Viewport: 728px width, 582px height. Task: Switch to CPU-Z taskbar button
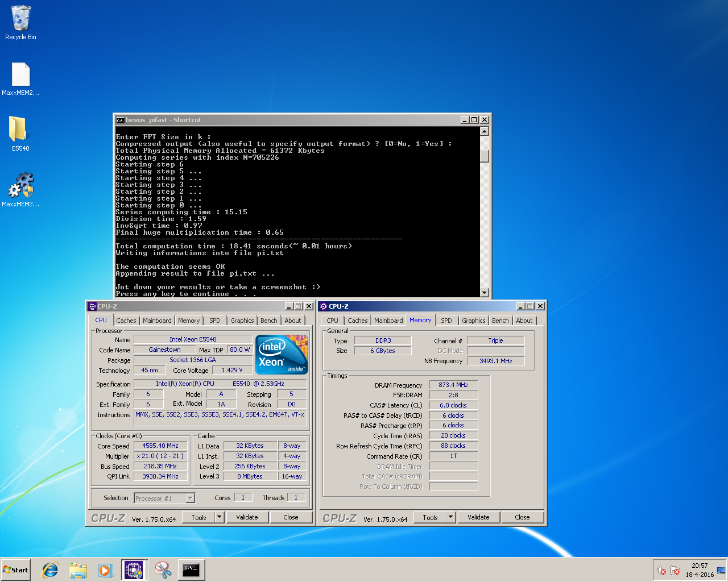[x=134, y=570]
